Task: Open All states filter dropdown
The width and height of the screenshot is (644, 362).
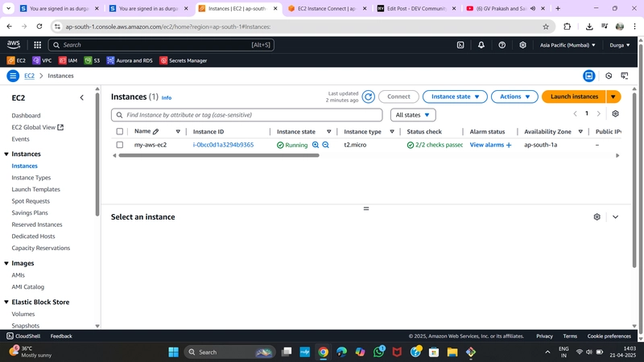Action: [413, 115]
